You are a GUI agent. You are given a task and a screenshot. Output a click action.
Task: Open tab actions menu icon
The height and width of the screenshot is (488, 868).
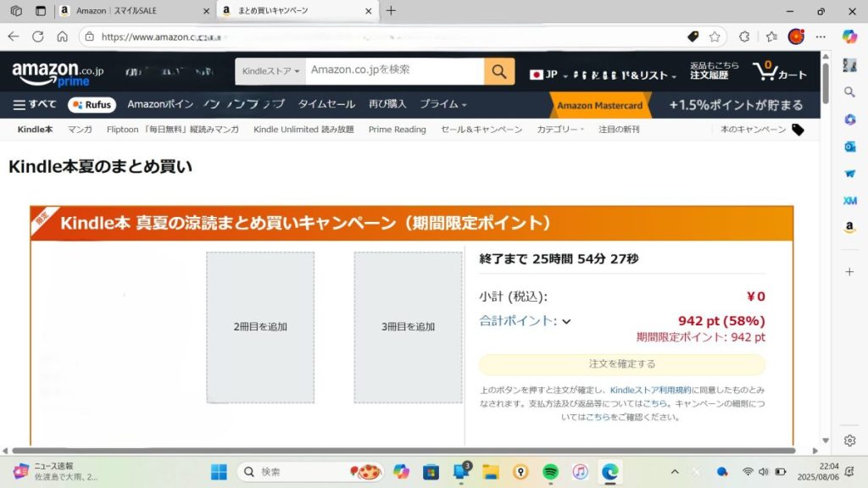(41, 10)
